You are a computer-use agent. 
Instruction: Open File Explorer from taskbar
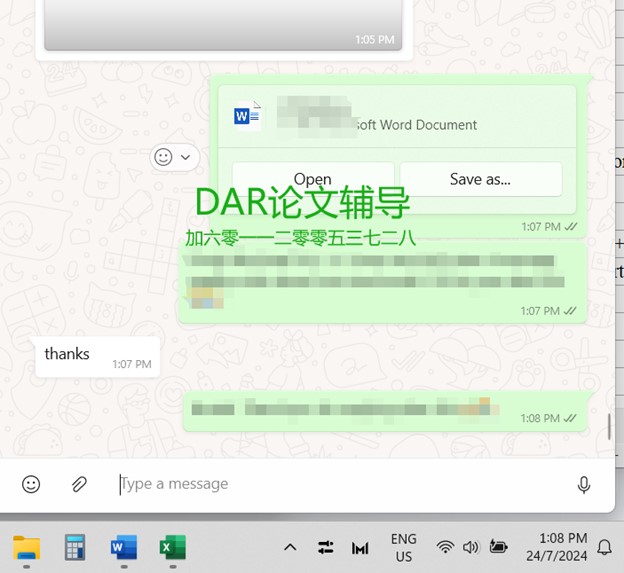(x=27, y=548)
